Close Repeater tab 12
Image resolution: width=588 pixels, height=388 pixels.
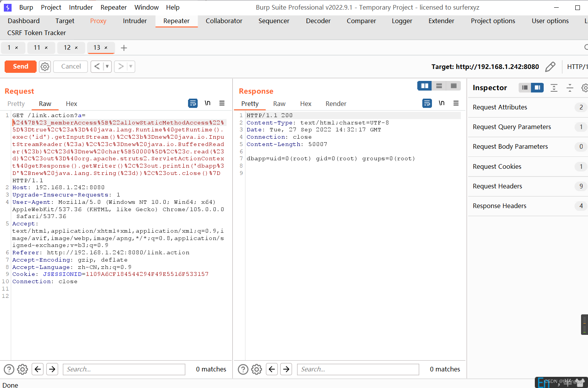76,48
